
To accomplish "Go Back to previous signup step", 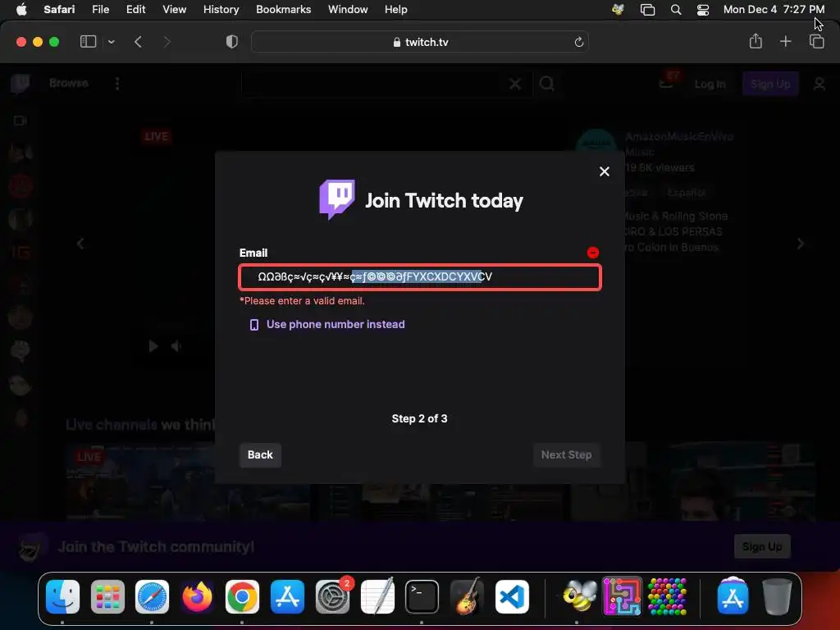I will (260, 454).
